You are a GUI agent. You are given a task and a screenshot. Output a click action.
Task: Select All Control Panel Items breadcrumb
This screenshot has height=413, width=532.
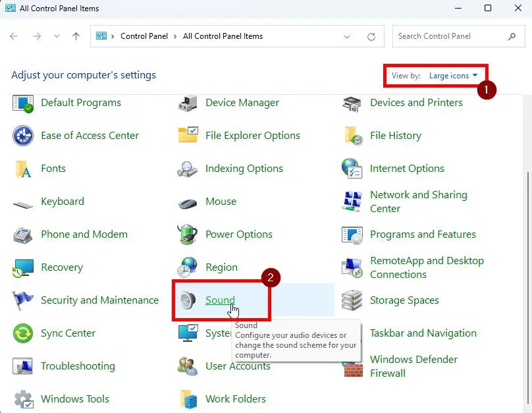pyautogui.click(x=223, y=36)
